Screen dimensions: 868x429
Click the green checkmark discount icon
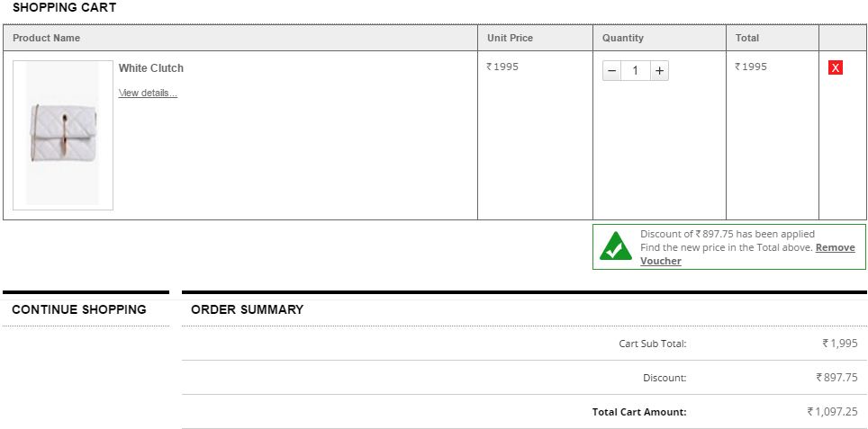point(616,246)
